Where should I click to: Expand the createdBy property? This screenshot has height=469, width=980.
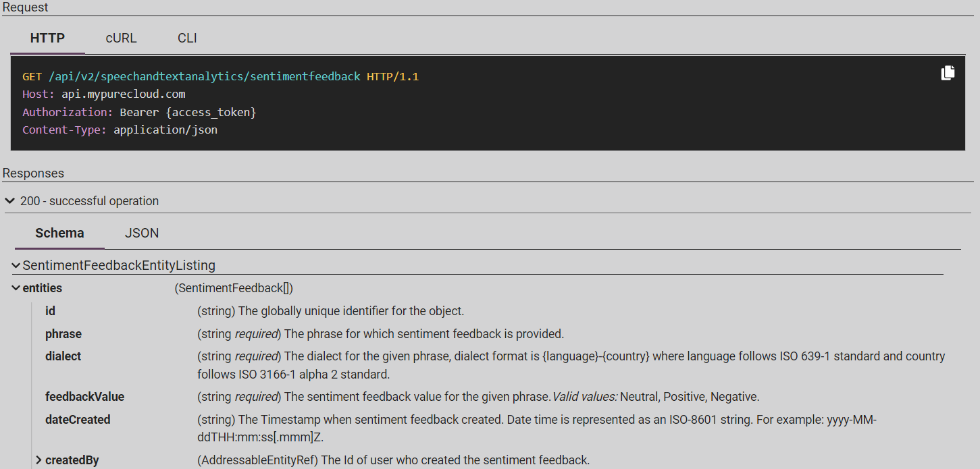39,460
